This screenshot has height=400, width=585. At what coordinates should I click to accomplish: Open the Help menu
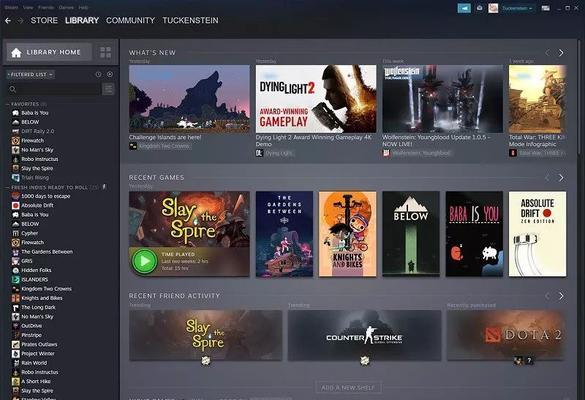83,7
